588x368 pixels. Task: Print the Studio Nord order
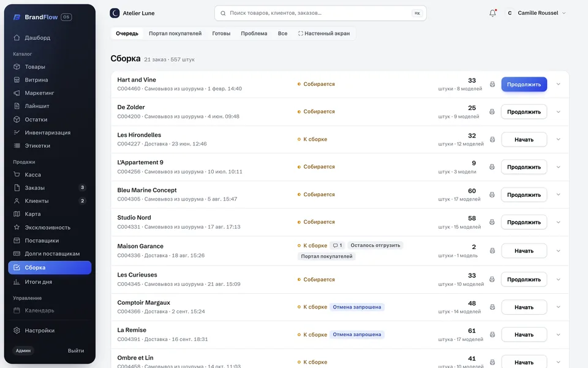(x=492, y=222)
